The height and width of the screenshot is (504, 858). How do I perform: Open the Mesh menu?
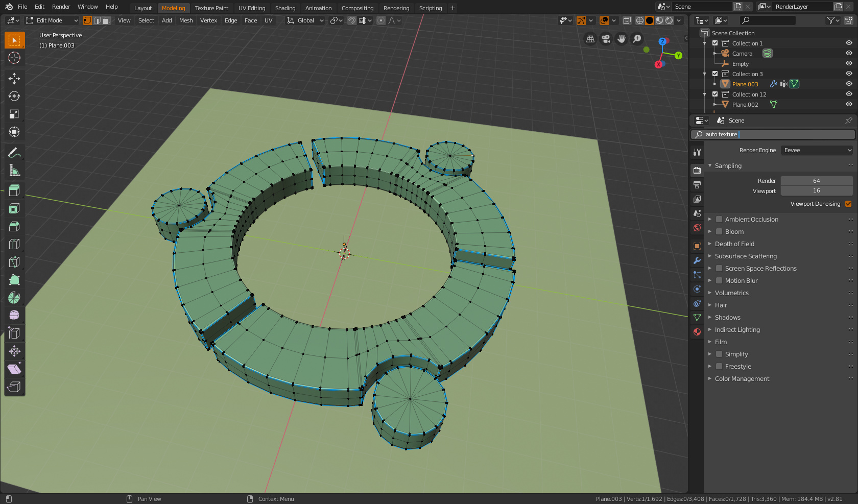(x=185, y=20)
